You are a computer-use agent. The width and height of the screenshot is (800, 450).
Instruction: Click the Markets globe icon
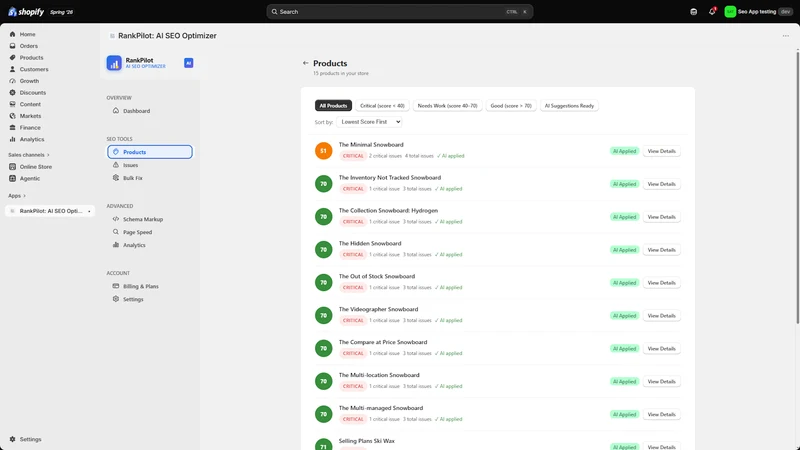point(12,116)
